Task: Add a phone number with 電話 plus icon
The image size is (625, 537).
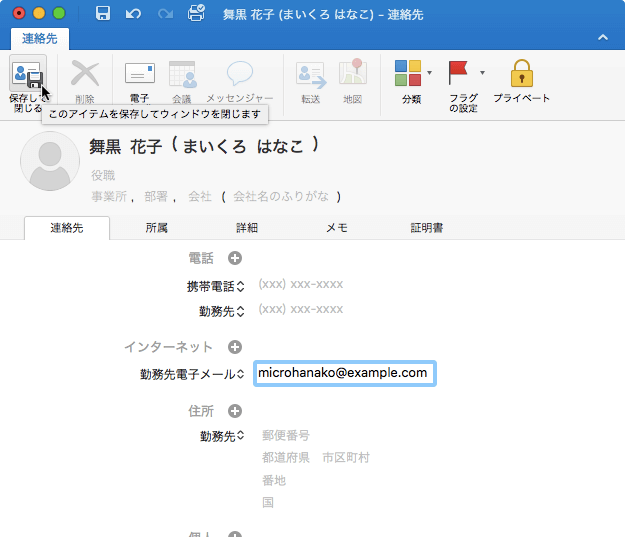Action: point(235,258)
